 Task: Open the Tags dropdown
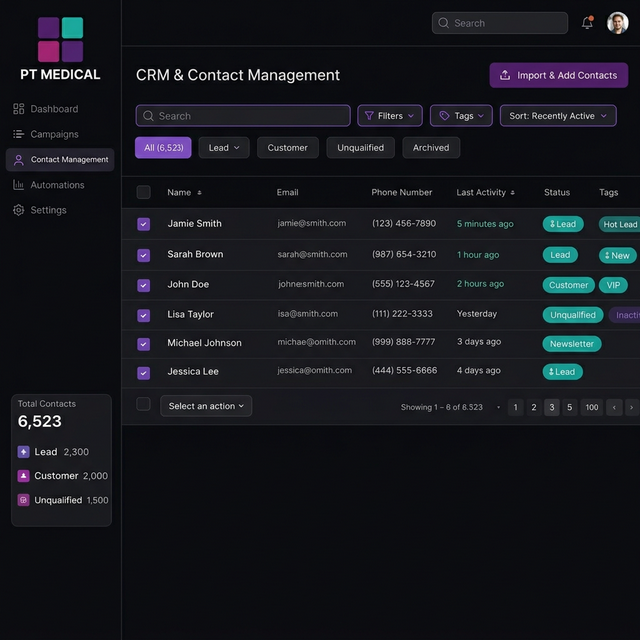[x=461, y=116]
